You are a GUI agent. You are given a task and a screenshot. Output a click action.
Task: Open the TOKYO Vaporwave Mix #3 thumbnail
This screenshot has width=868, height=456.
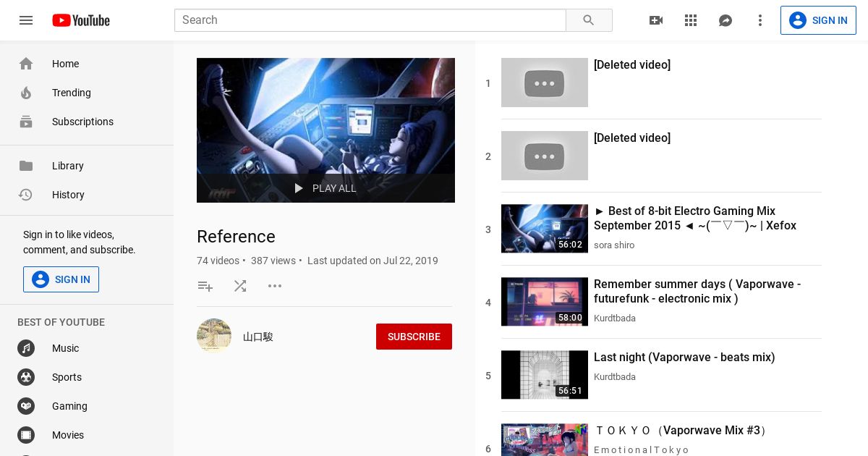click(545, 440)
